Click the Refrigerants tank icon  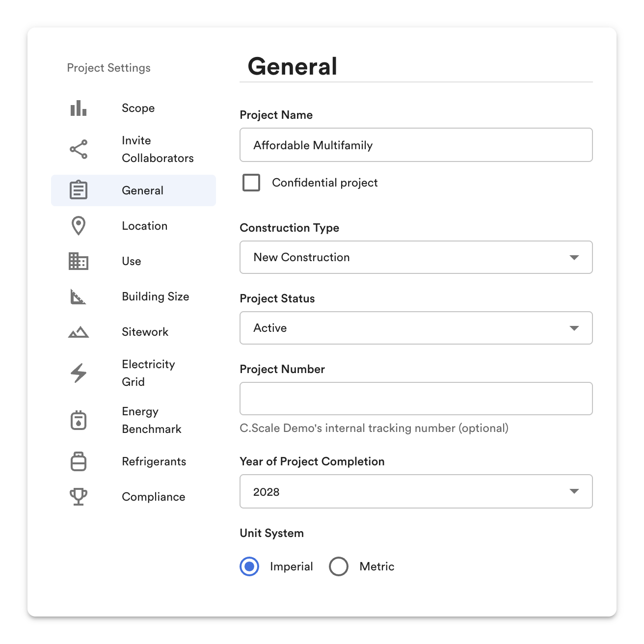79,461
